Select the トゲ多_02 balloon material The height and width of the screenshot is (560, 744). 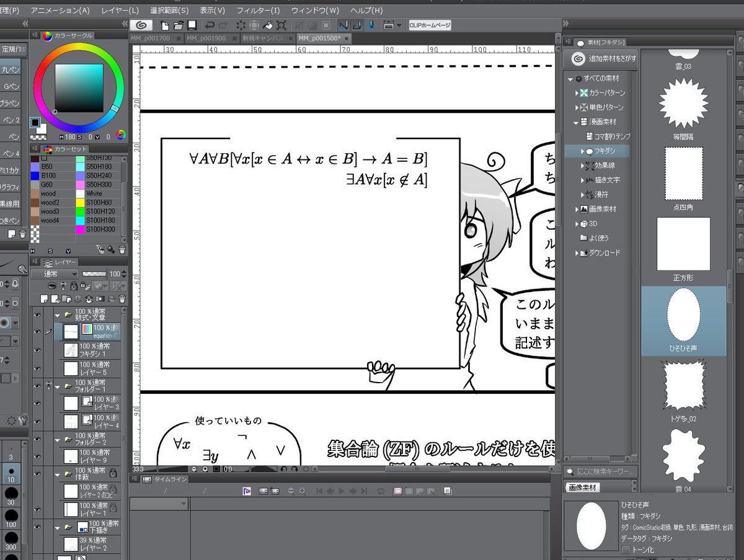pyautogui.click(x=683, y=392)
